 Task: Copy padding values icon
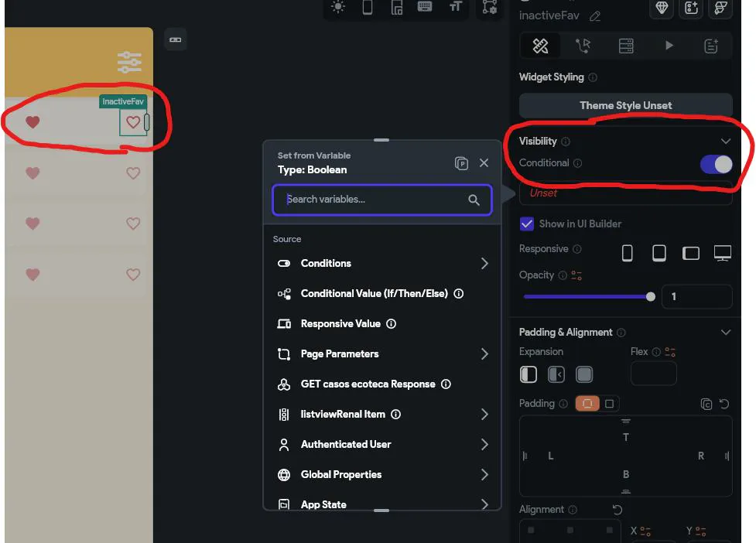pyautogui.click(x=706, y=404)
